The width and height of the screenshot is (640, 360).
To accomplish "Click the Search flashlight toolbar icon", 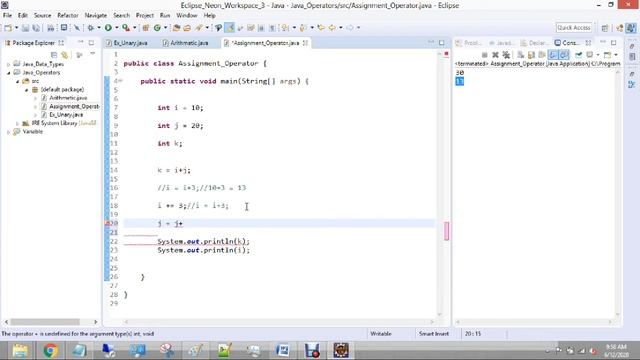I will click(199, 28).
